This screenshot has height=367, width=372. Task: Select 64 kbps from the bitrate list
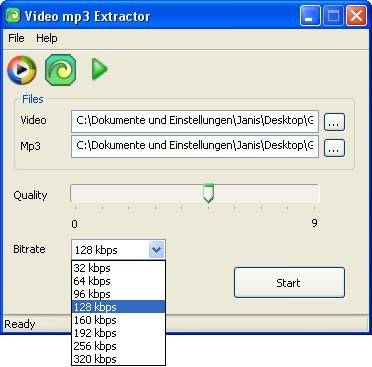pos(118,281)
